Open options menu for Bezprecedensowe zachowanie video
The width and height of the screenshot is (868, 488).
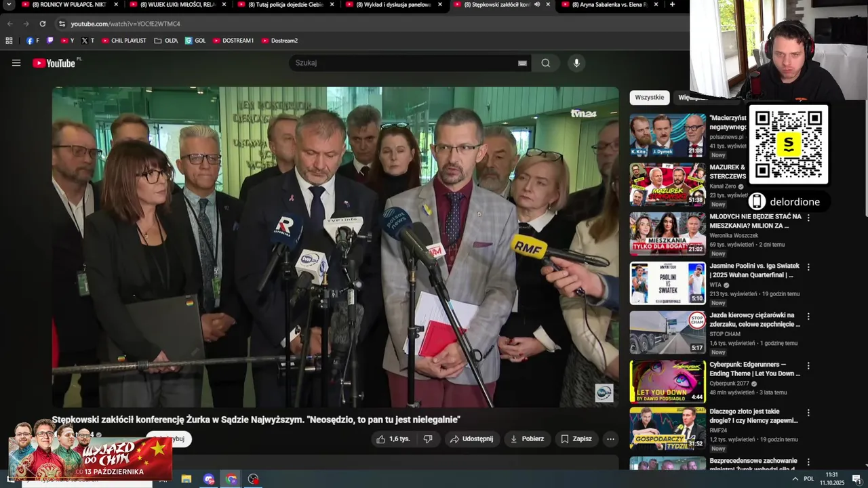point(808,462)
